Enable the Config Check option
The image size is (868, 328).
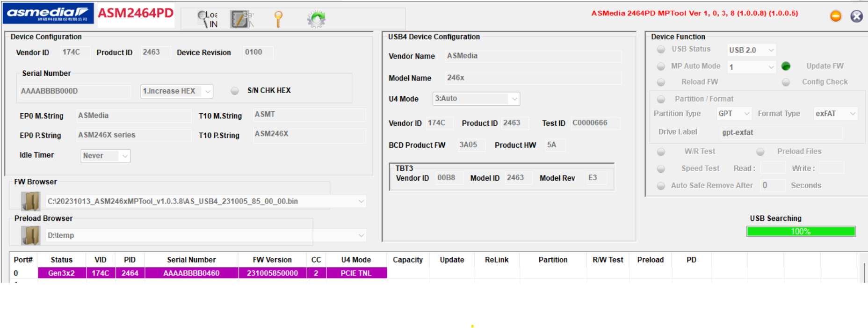(786, 82)
